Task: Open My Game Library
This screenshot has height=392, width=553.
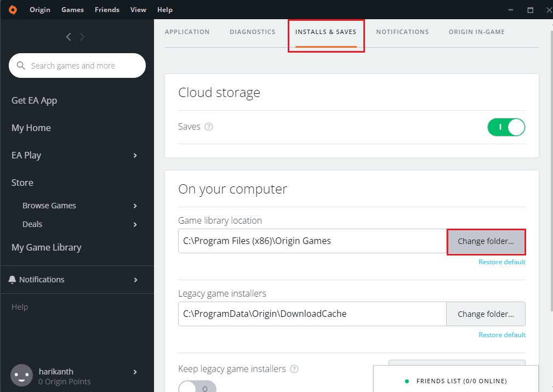Action: coord(46,247)
